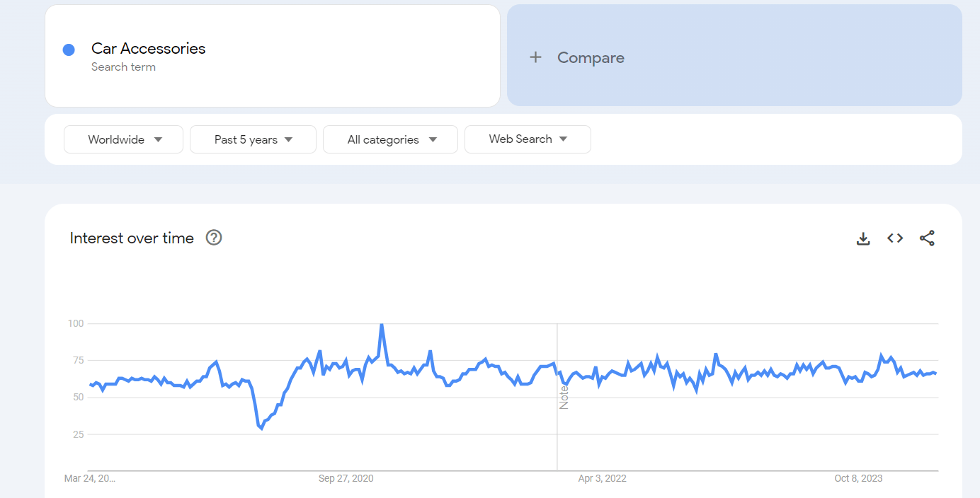Image resolution: width=980 pixels, height=498 pixels.
Task: Click the 100 y-axis value
Action: (75, 323)
